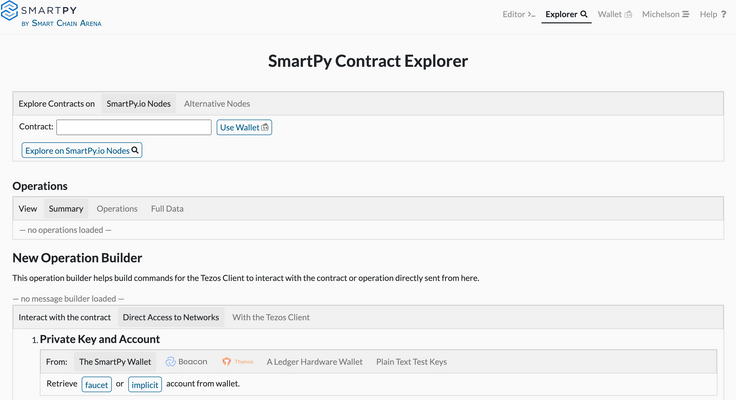Select the SmartPy.io Nodes tab
The image size is (736, 400).
[x=138, y=104]
